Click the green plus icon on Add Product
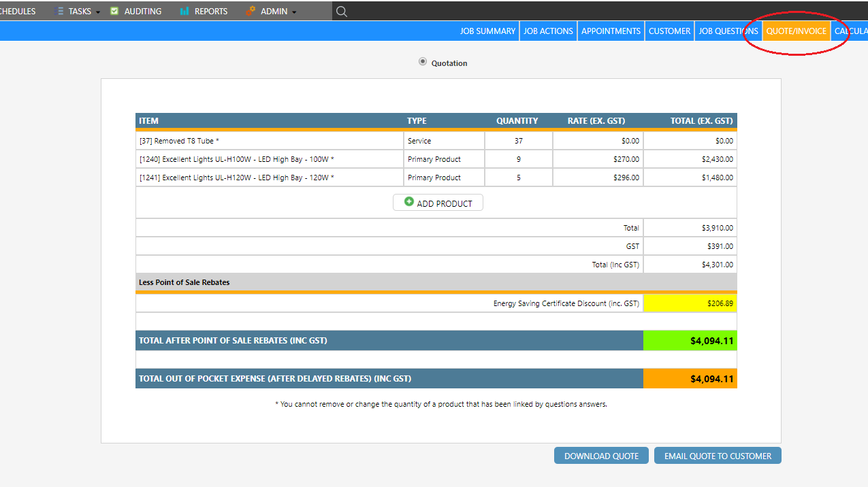Image resolution: width=868 pixels, height=487 pixels. (x=409, y=202)
